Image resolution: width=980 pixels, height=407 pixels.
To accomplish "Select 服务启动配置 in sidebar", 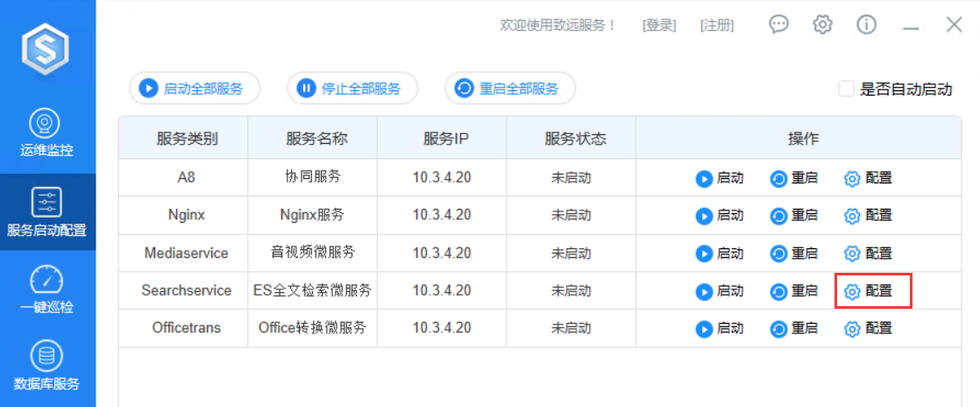I will tap(47, 213).
